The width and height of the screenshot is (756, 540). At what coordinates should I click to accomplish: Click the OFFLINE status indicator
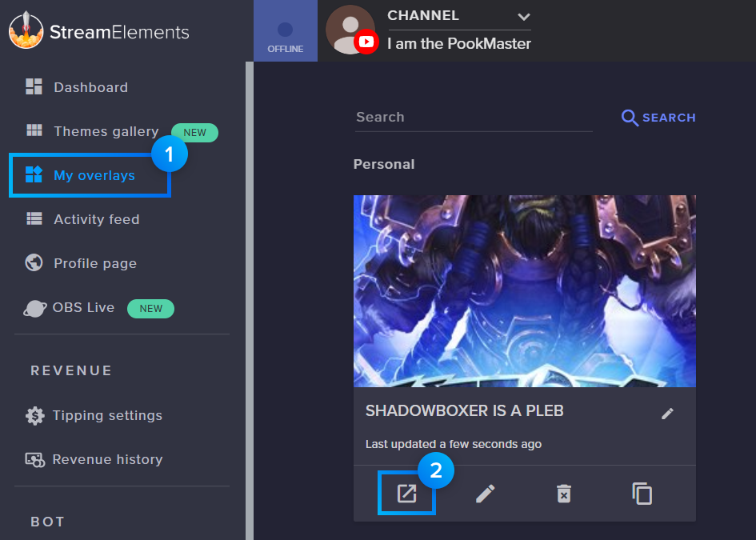pyautogui.click(x=286, y=31)
